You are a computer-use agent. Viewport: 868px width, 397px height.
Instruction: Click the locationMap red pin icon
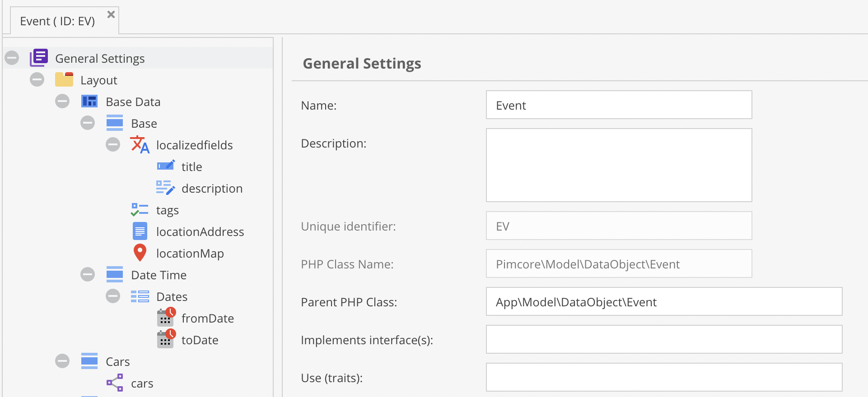[x=140, y=253]
